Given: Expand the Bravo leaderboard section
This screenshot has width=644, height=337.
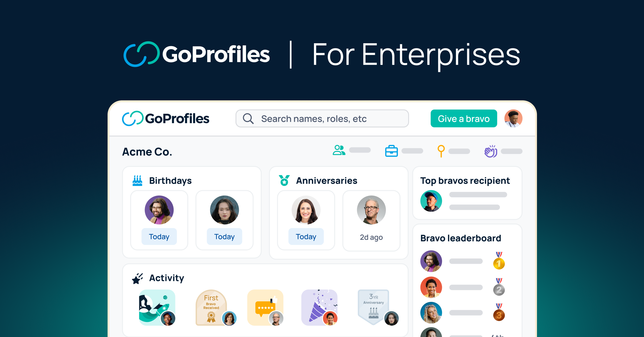Looking at the screenshot, I should 460,238.
